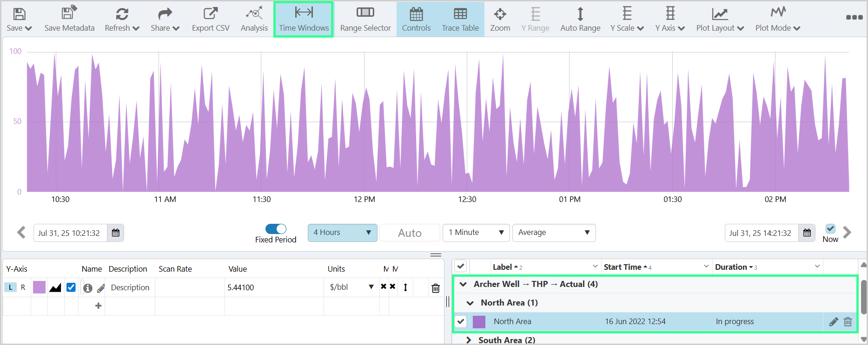Uncheck the North Area row checkbox

(461, 321)
